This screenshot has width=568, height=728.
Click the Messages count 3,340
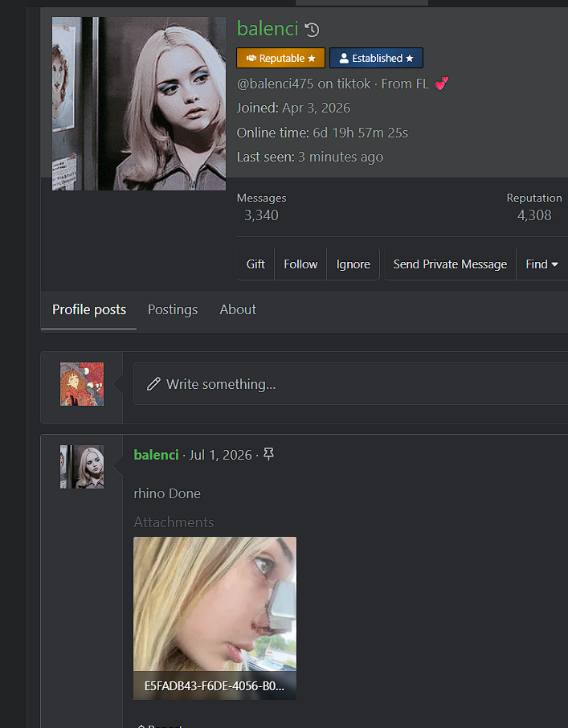click(x=261, y=215)
